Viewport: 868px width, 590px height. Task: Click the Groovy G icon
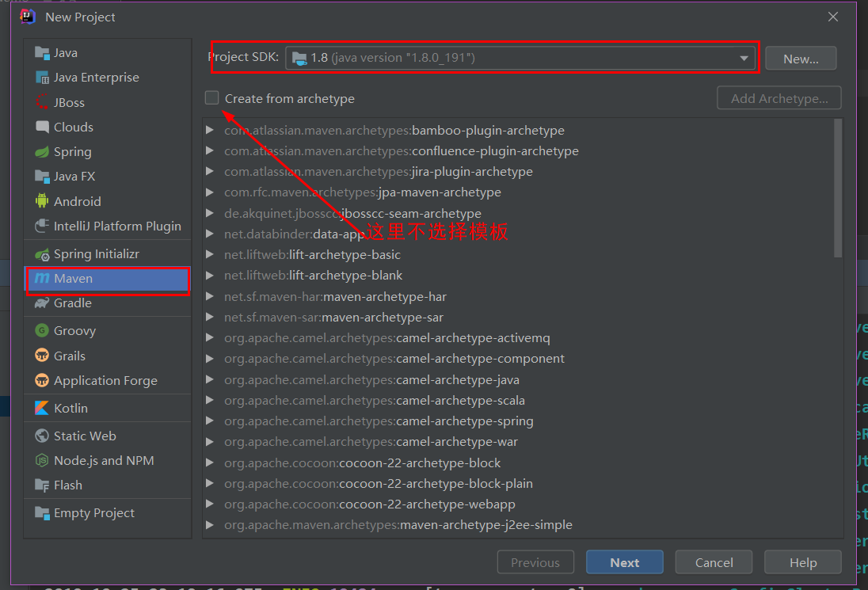point(42,330)
